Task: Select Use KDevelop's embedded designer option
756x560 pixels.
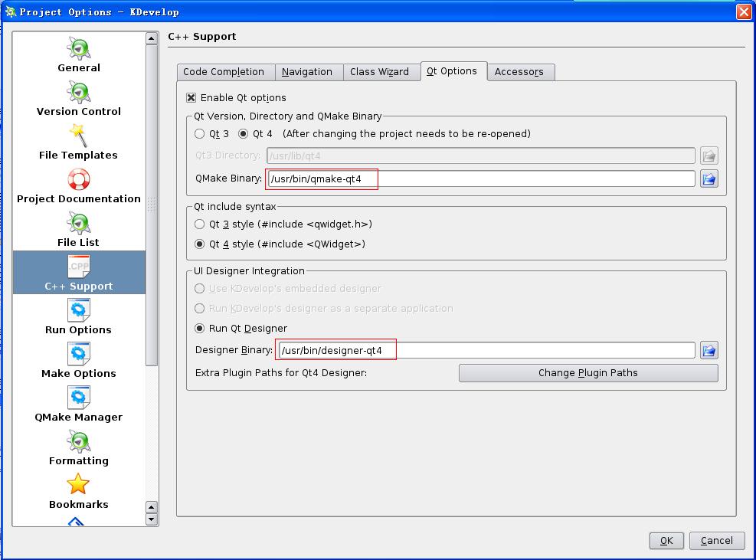Action: tap(200, 289)
